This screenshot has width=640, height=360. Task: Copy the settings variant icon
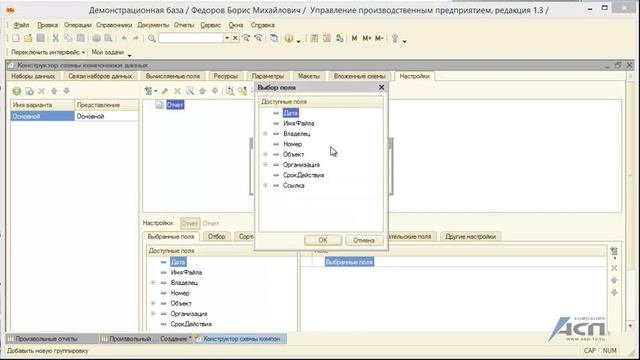[29, 91]
